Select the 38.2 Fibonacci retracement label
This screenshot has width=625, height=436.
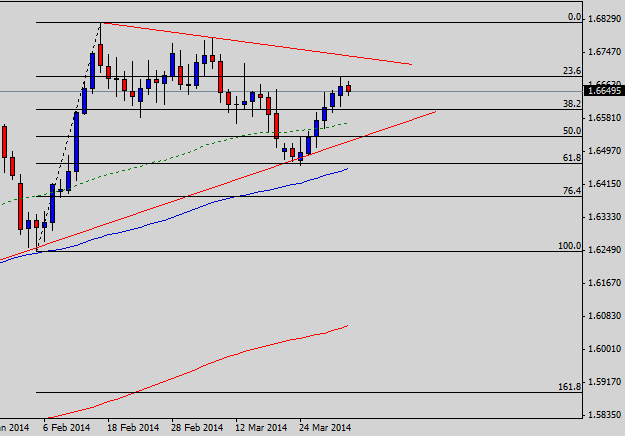pyautogui.click(x=572, y=104)
